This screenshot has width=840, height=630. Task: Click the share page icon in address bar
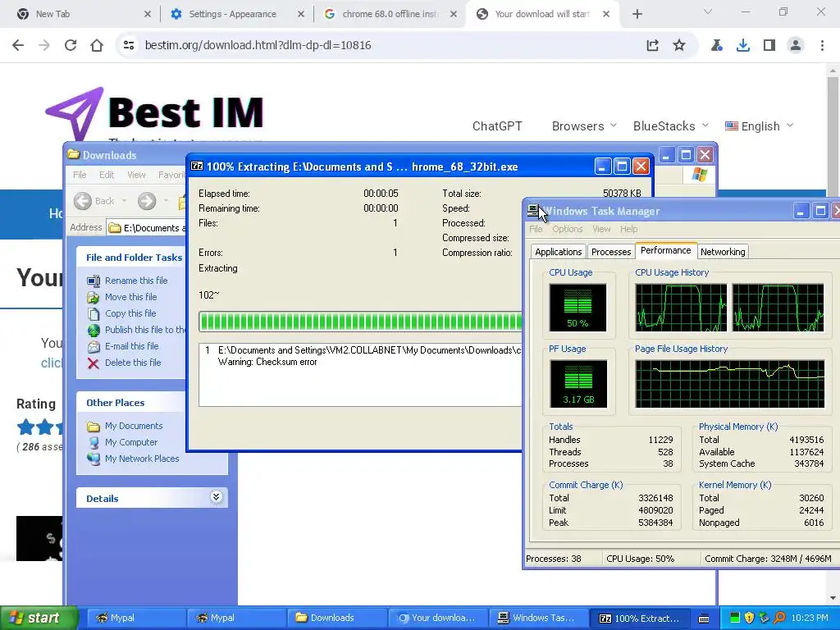point(652,46)
